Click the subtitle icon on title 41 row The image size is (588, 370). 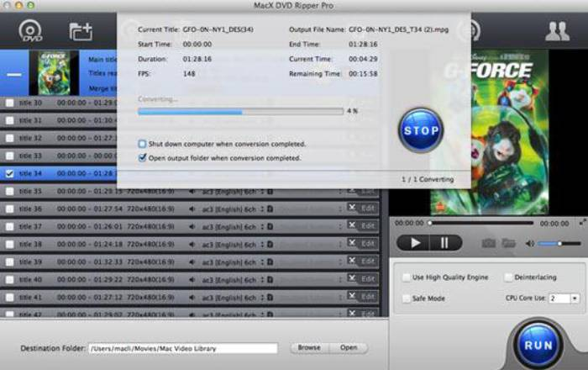(270, 297)
